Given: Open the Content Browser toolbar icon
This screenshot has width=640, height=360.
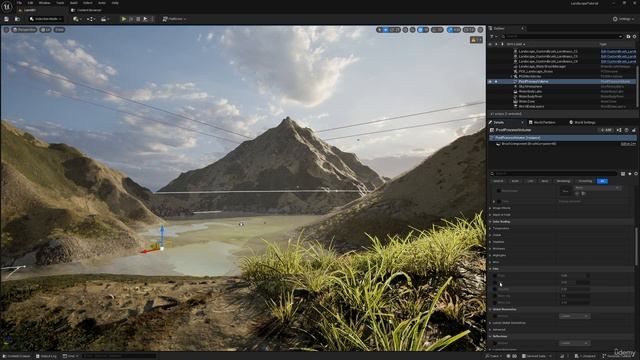Looking at the screenshot, I should point(17,19).
